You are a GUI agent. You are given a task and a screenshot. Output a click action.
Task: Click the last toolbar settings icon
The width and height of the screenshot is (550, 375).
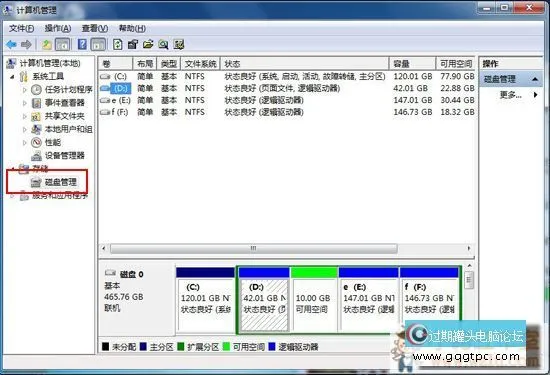[x=179, y=45]
